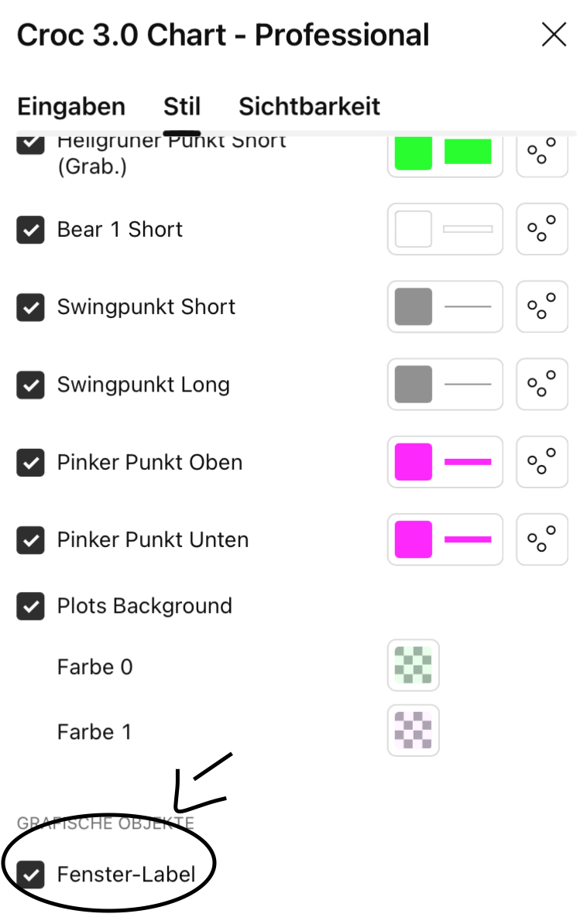This screenshot has width=587, height=924.
Task: Open plot options for Swingpunkt Long
Action: pyautogui.click(x=542, y=384)
